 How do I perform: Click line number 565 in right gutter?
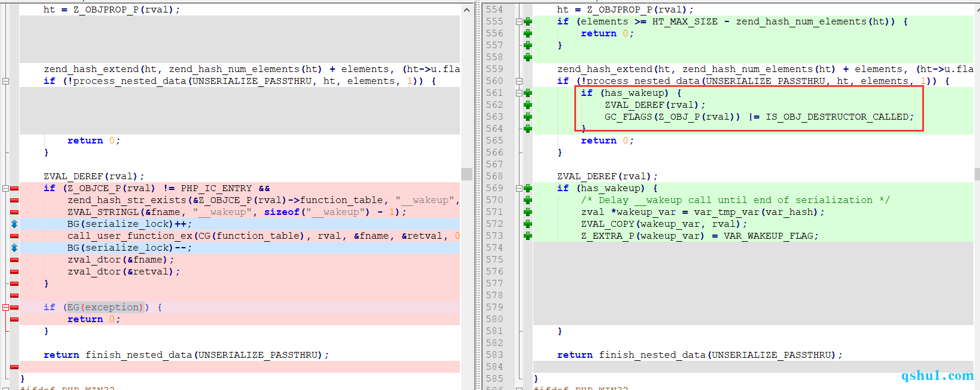tap(494, 141)
